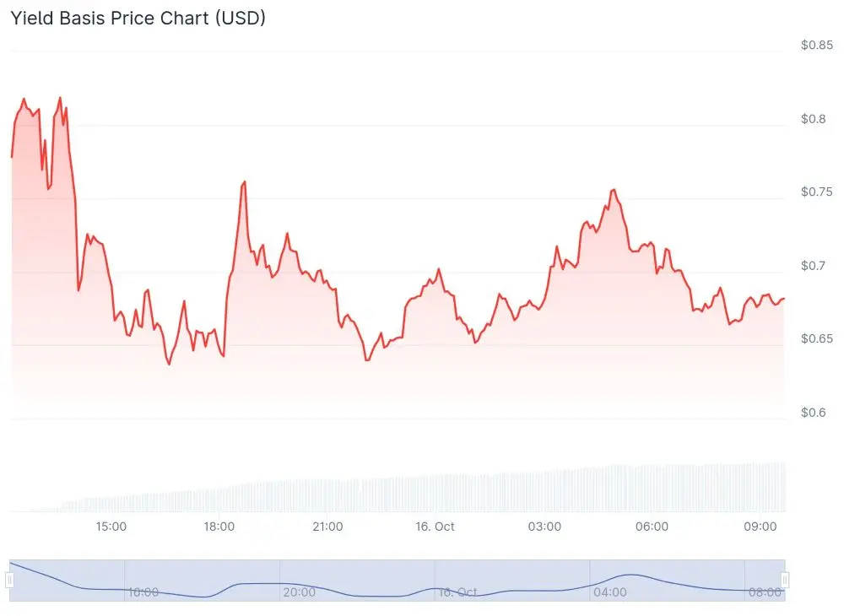Select the $0.6 price axis label
This screenshot has width=844, height=616.
click(814, 413)
